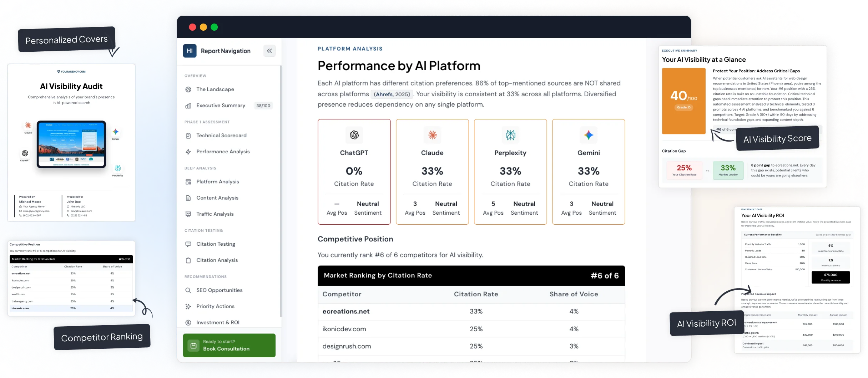Viewport: 868px width, 378px height.
Task: Click the globe icon beside The Landscape
Action: pos(188,90)
